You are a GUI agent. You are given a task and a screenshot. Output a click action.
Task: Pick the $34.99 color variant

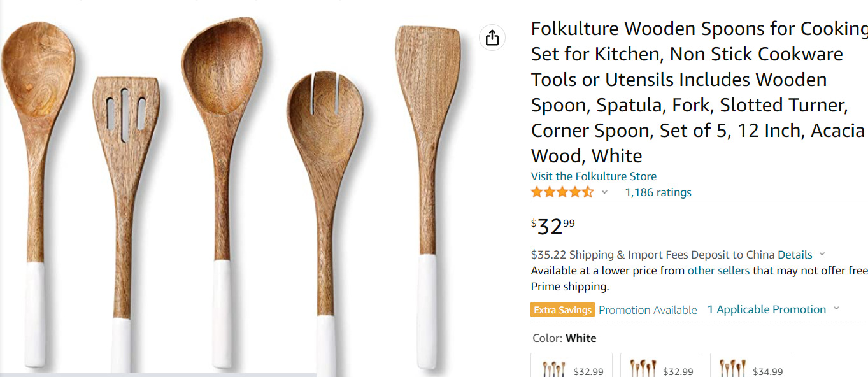(x=751, y=367)
